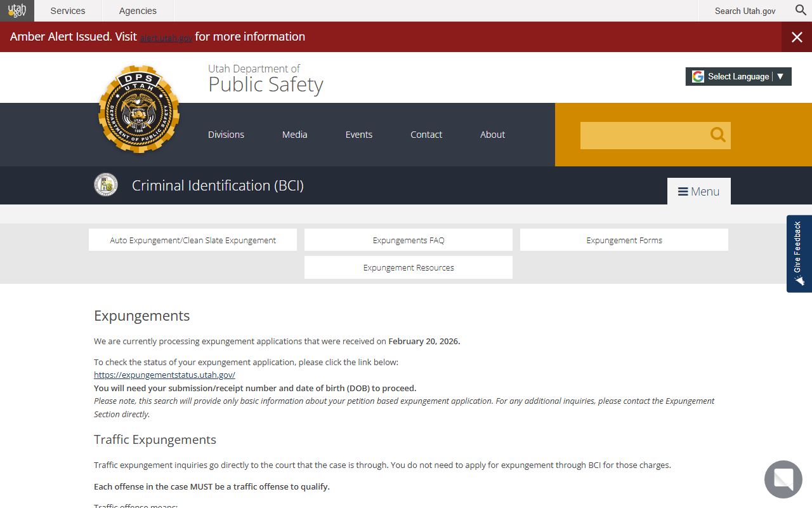Click the Expungements heading

142,316
